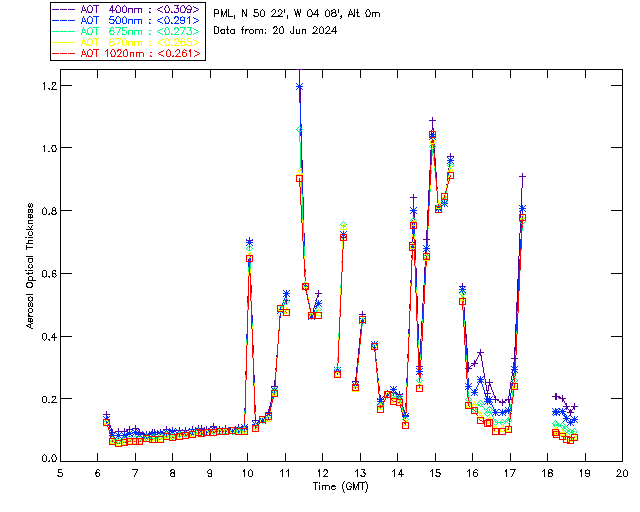
Task: Click the x-axis label 9
Action: click(210, 473)
